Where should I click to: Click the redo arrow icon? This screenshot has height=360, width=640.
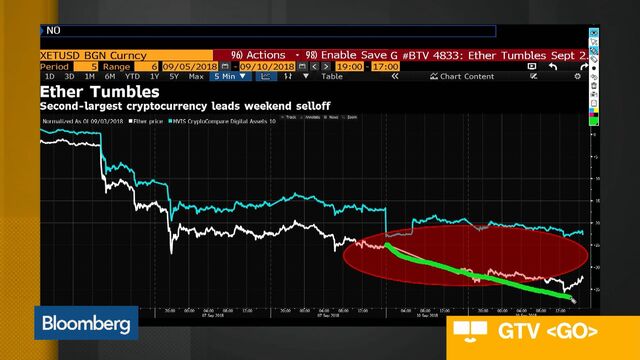tap(584, 67)
